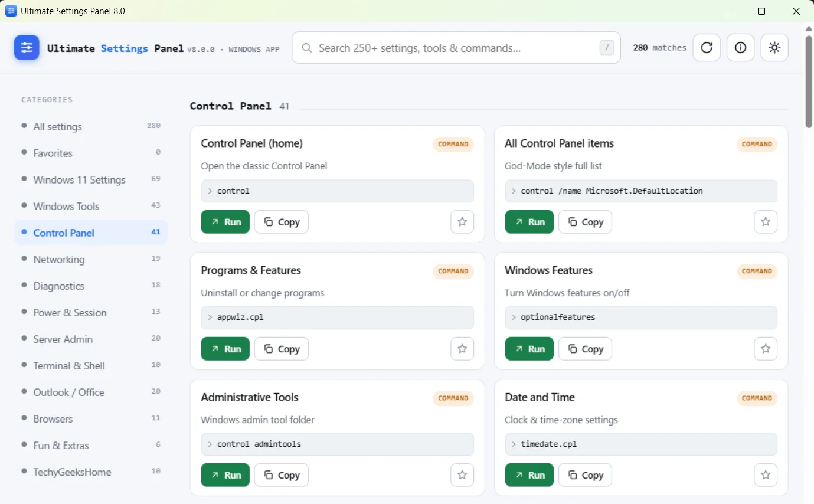Click the refresh icon in header
Viewport: 814px width, 504px height.
(x=707, y=48)
